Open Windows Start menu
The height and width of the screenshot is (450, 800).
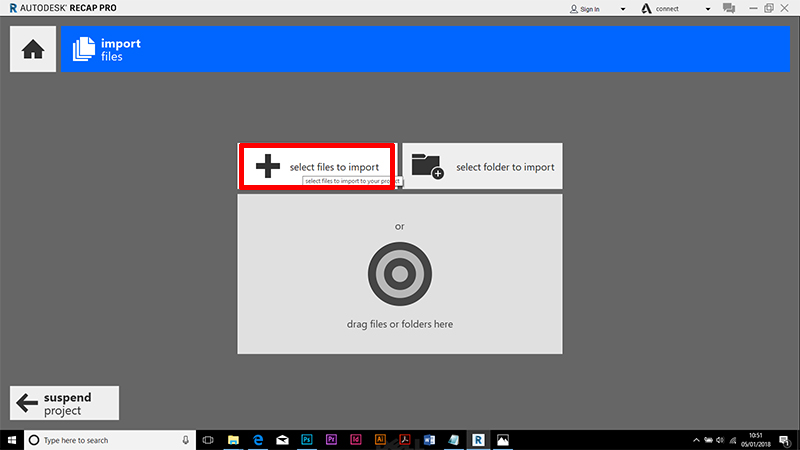(11, 440)
